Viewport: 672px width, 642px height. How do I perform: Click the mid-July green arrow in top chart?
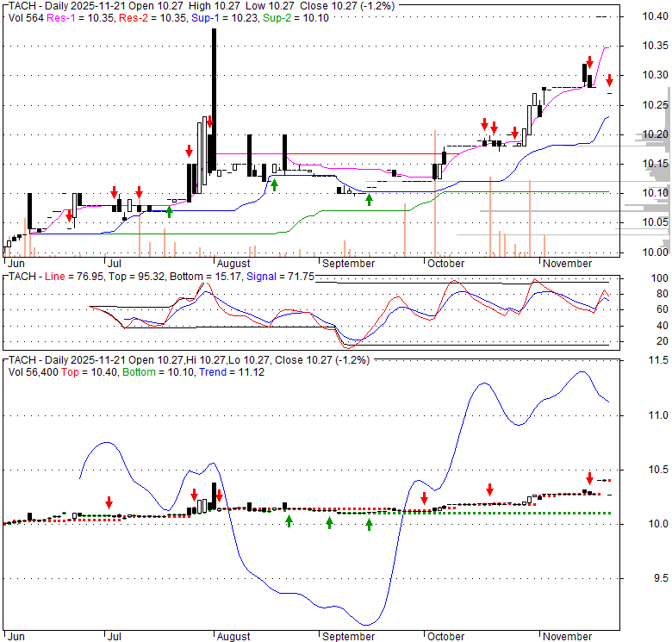tap(170, 211)
